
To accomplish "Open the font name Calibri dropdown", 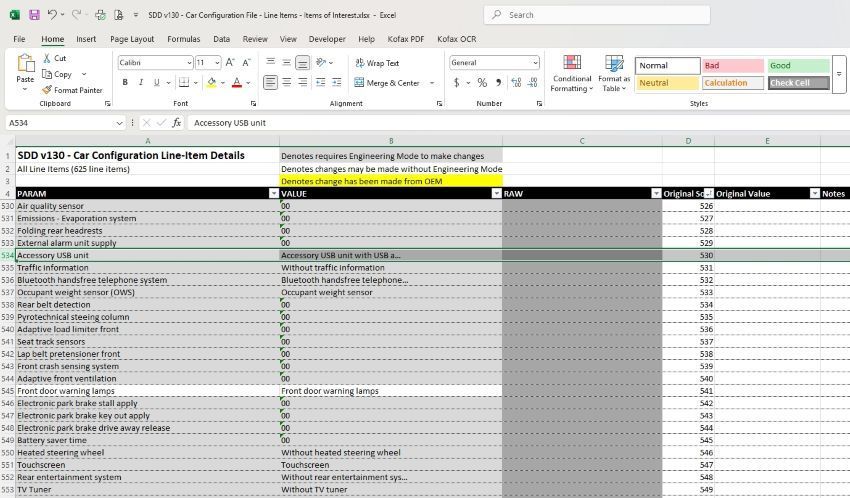I will (188, 62).
